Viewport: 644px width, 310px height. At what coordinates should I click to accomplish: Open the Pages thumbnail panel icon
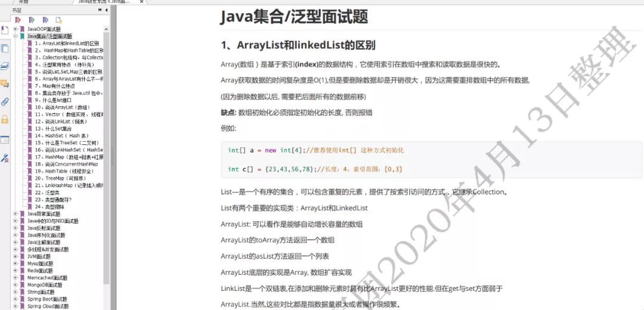coord(5,30)
